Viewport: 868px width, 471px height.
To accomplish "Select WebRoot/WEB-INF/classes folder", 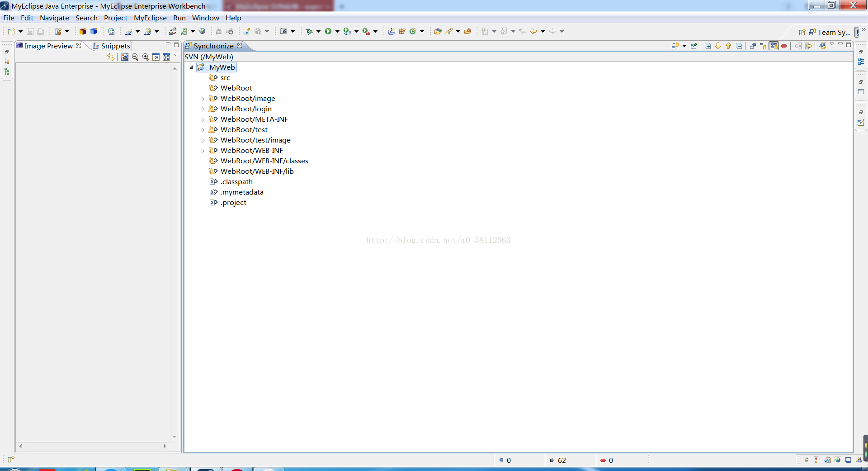I will point(258,161).
